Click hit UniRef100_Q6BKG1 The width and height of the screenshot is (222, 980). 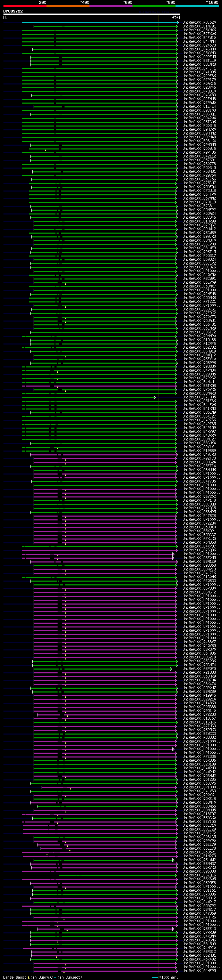[x=199, y=309]
